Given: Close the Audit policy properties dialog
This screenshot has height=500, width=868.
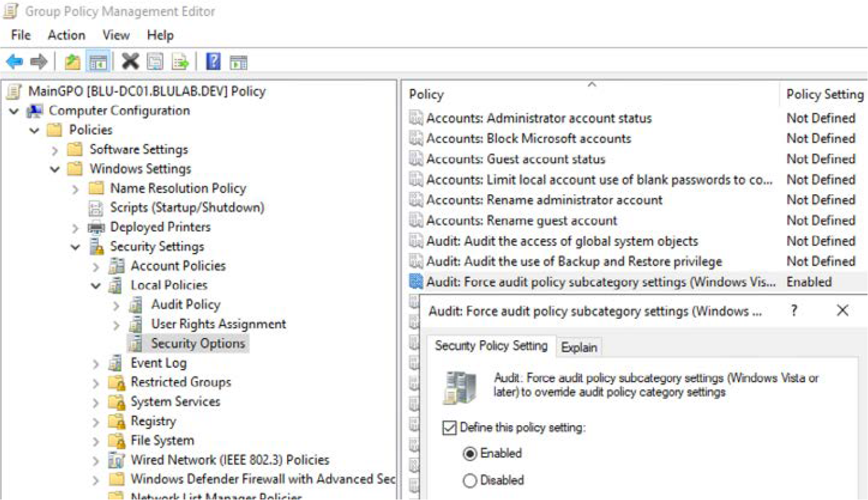Looking at the screenshot, I should pos(842,310).
